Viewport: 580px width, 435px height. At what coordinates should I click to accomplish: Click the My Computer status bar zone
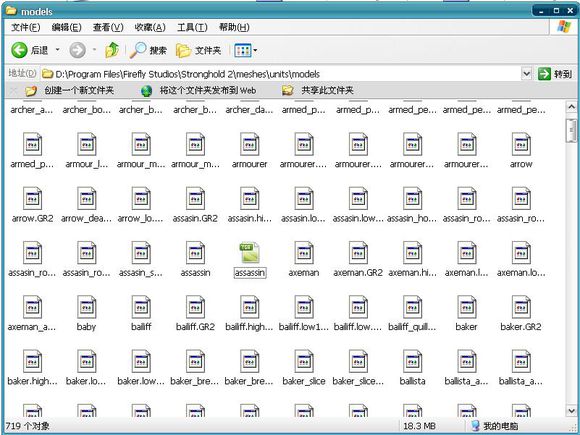coord(496,426)
